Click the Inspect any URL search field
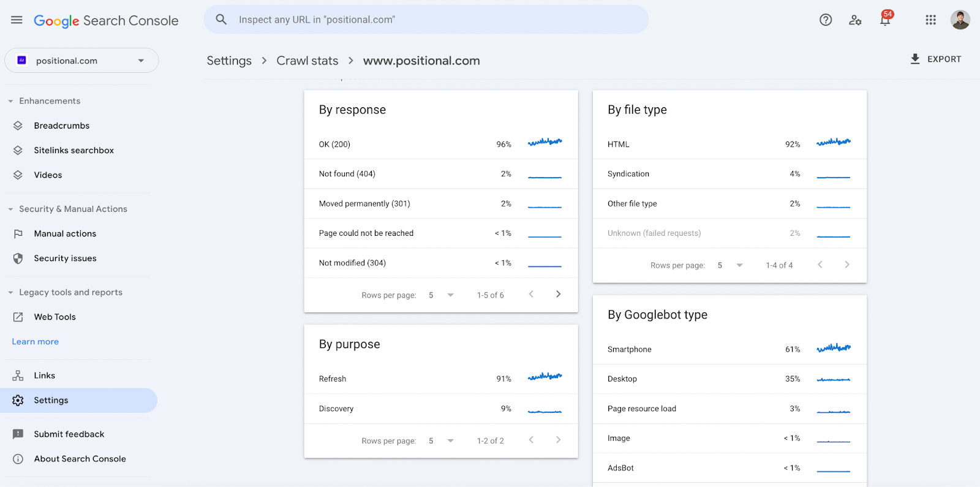The width and height of the screenshot is (980, 487). coord(426,20)
